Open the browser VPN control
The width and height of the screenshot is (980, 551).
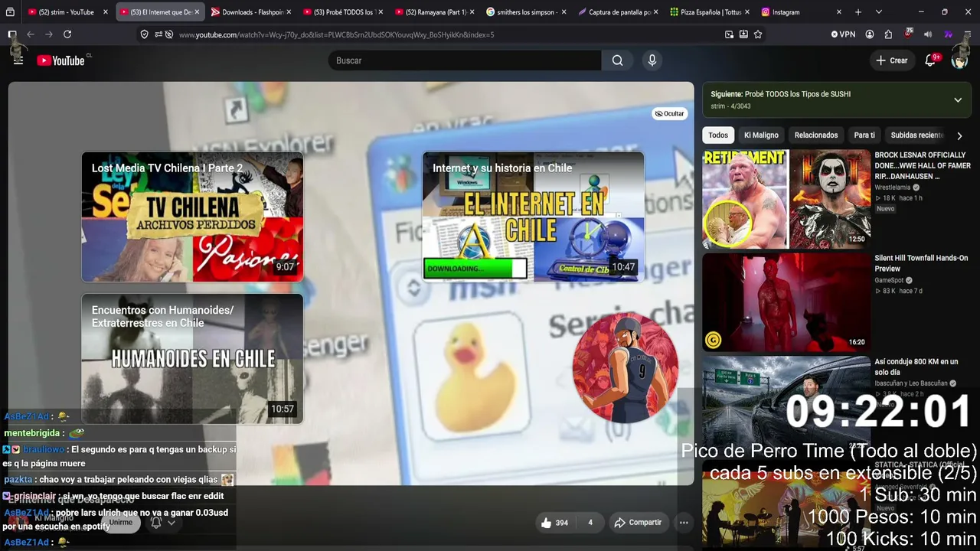[843, 34]
